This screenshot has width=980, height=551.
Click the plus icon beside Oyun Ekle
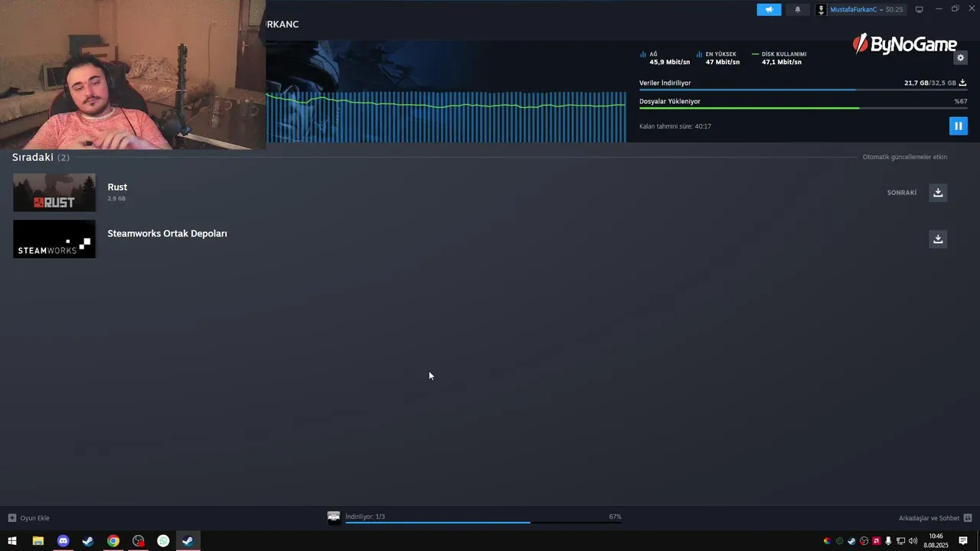(x=11, y=518)
